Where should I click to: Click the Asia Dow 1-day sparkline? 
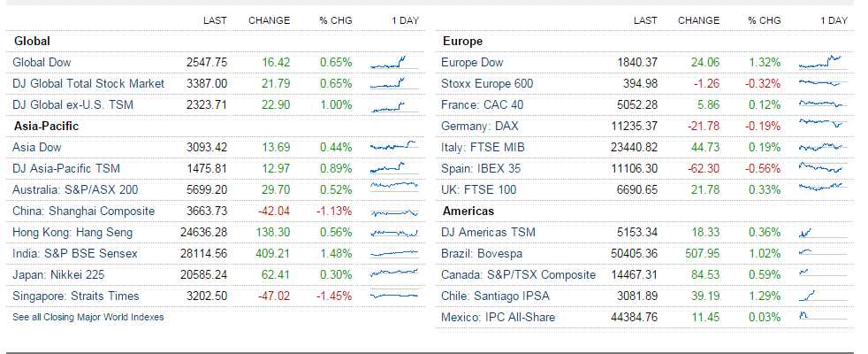tap(393, 147)
